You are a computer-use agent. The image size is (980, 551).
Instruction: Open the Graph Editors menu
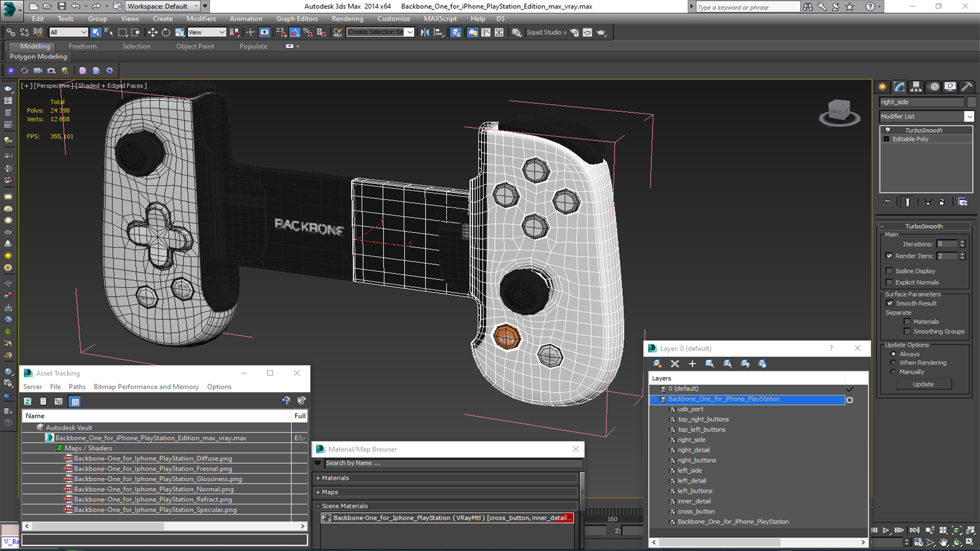297,18
